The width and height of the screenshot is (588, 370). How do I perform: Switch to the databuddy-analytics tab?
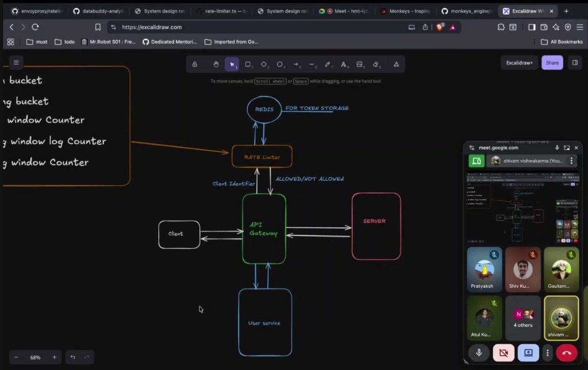click(x=98, y=11)
